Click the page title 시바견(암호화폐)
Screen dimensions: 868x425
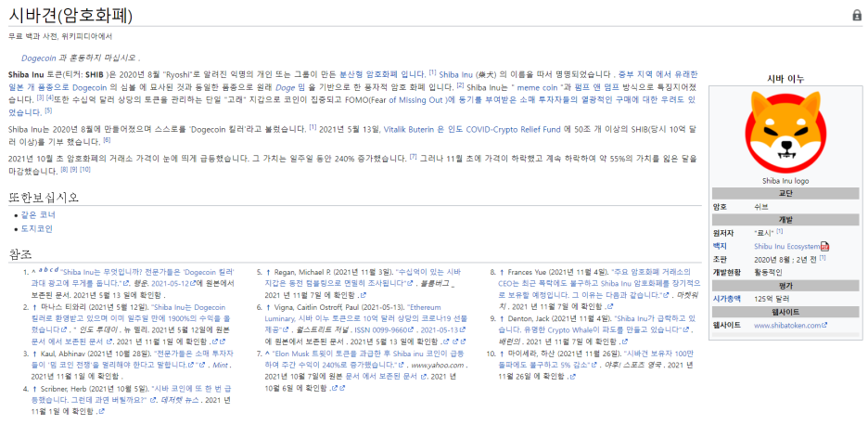click(x=70, y=16)
